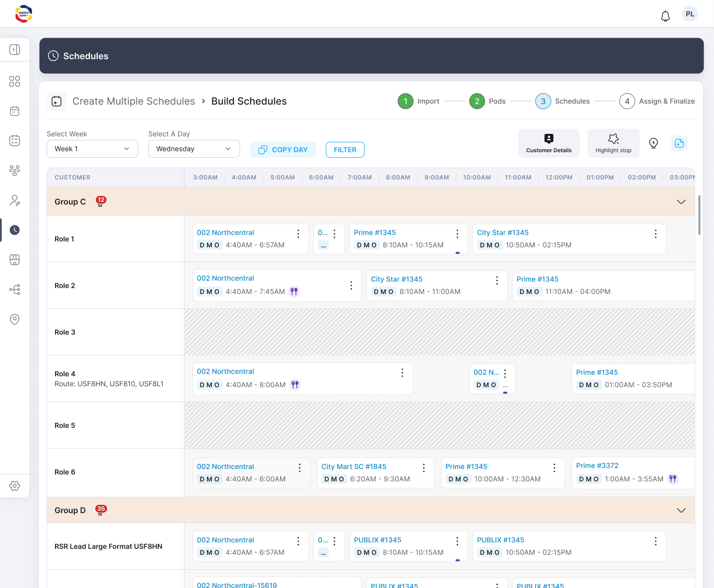The image size is (714, 588).
Task: Click the download schedule icon
Action: 679,143
